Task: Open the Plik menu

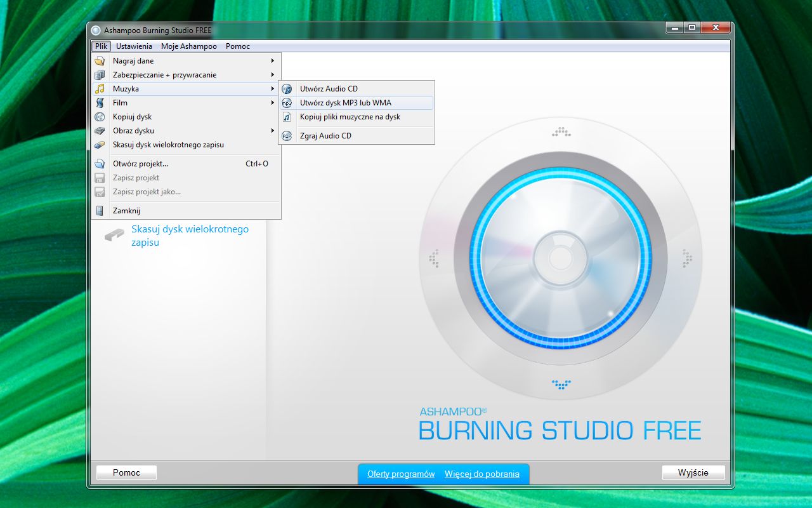Action: pyautogui.click(x=101, y=46)
